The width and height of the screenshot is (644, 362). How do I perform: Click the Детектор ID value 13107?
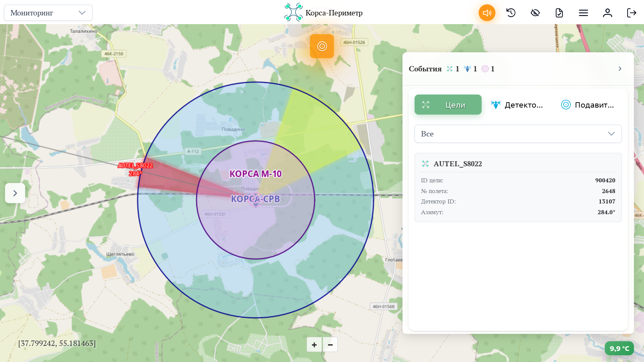(x=607, y=201)
